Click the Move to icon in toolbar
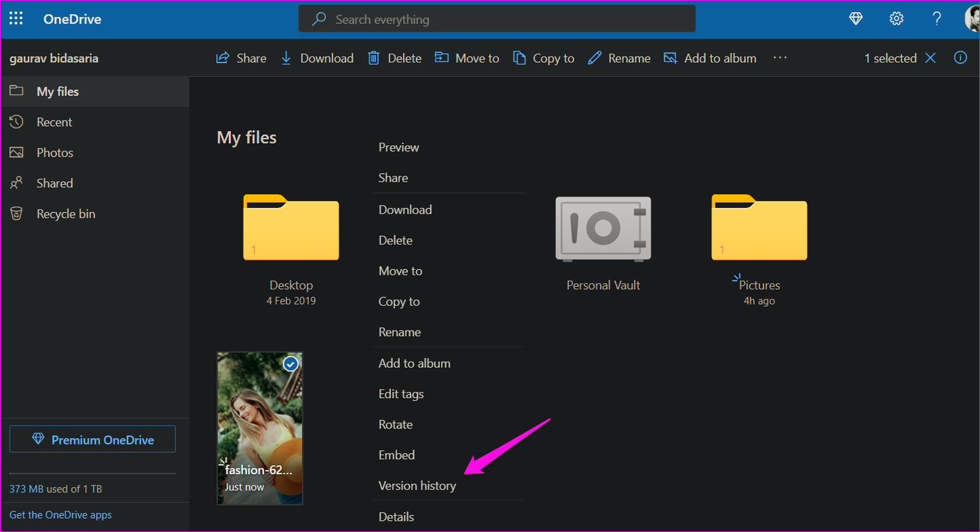The image size is (980, 532). tap(441, 58)
